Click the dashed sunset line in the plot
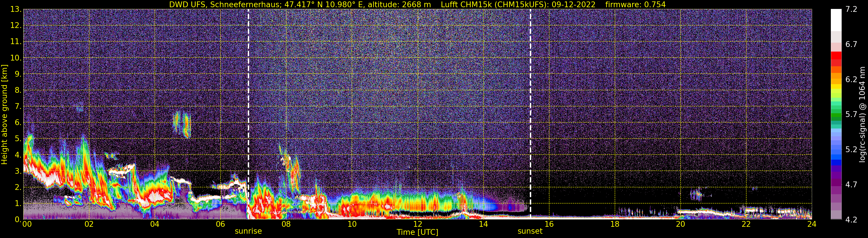Viewport: 868px width, 238px height. 530,114
